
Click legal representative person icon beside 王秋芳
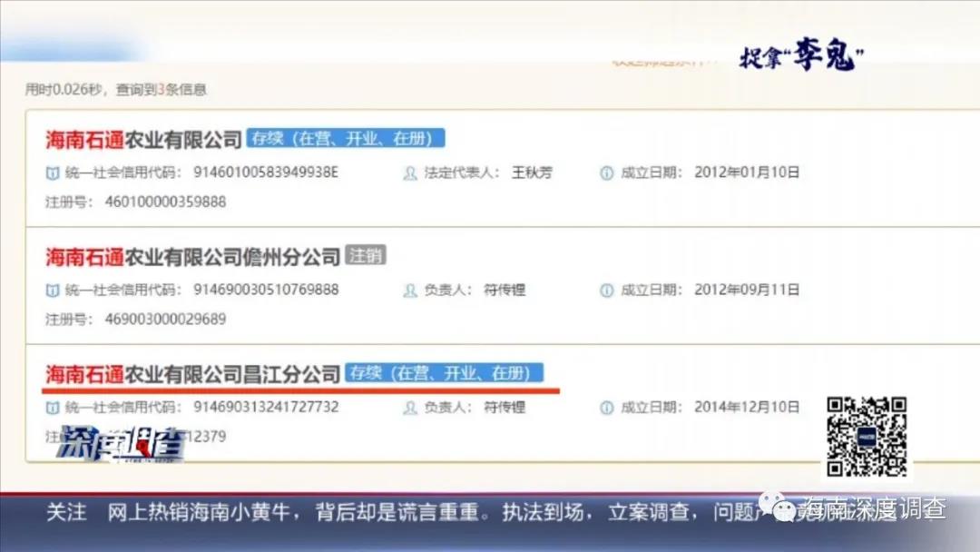pos(410,172)
